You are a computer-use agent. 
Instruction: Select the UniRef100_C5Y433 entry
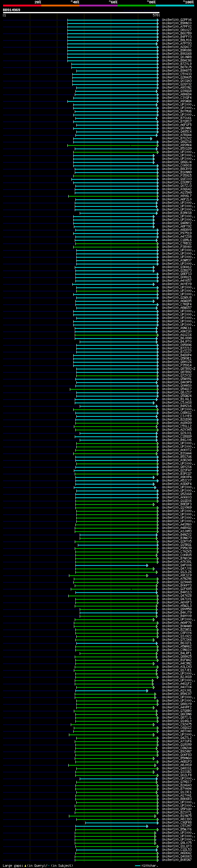coord(177,74)
